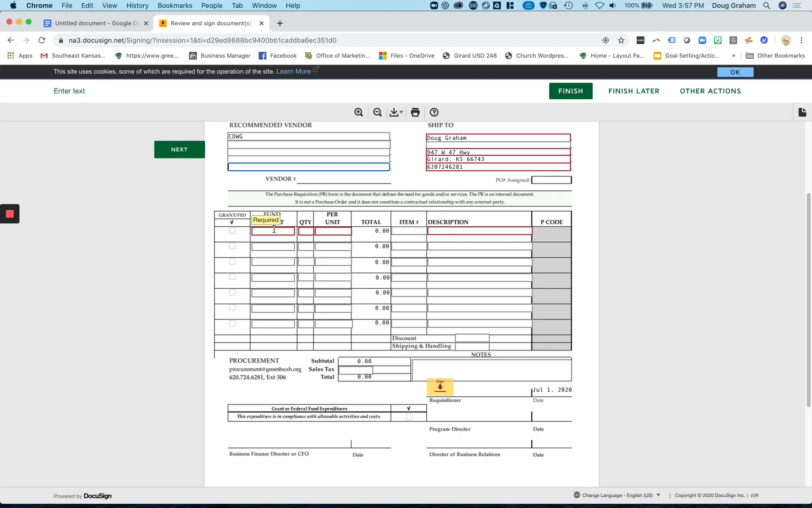The height and width of the screenshot is (508, 812).
Task: Zoom in on the document
Action: pyautogui.click(x=359, y=112)
